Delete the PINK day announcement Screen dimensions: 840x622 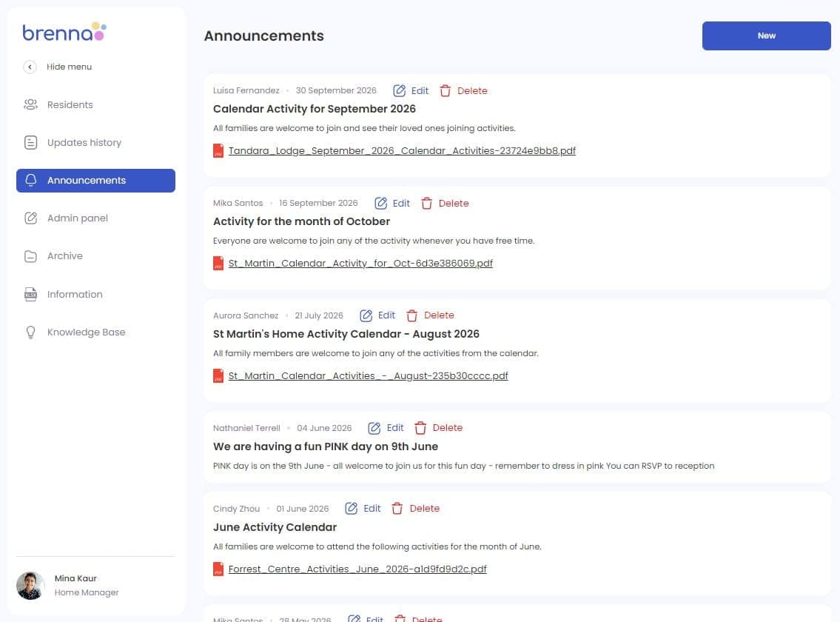[439, 428]
